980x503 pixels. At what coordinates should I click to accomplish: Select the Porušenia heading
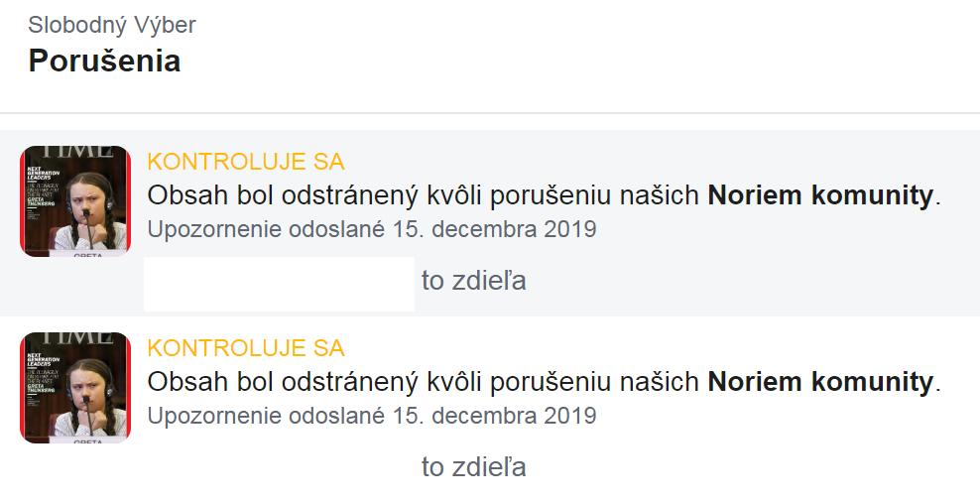(x=104, y=62)
